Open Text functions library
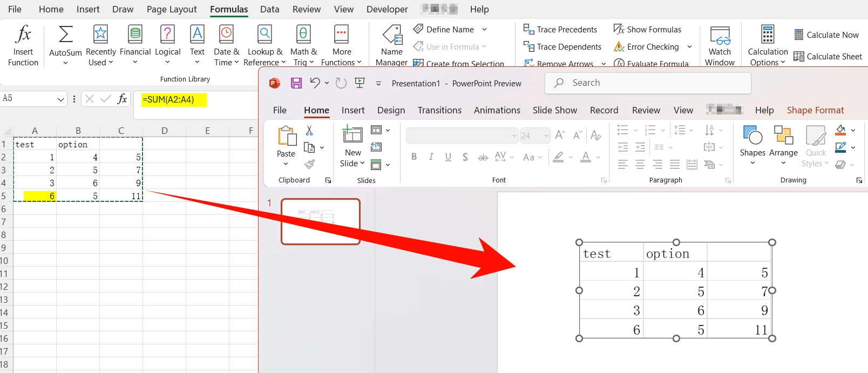The image size is (868, 373). 197,45
